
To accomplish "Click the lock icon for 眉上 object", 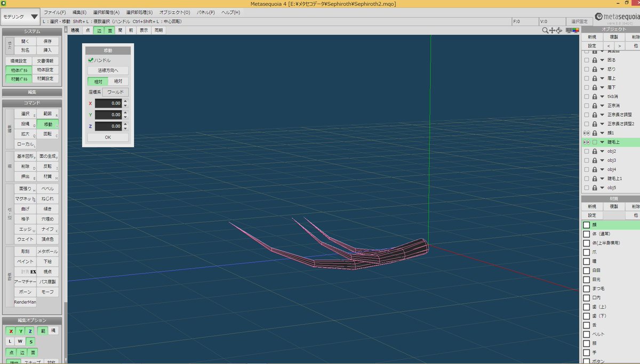I will tap(595, 78).
